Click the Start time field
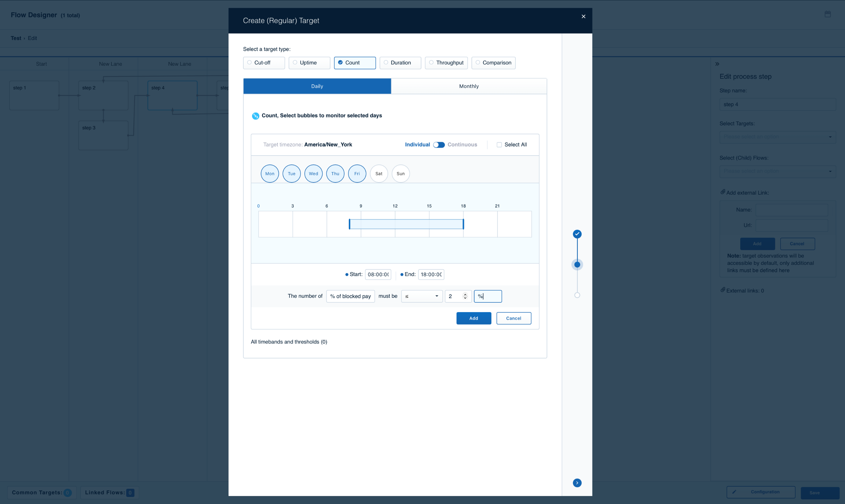Screen dimensions: 845x504 pos(378,274)
